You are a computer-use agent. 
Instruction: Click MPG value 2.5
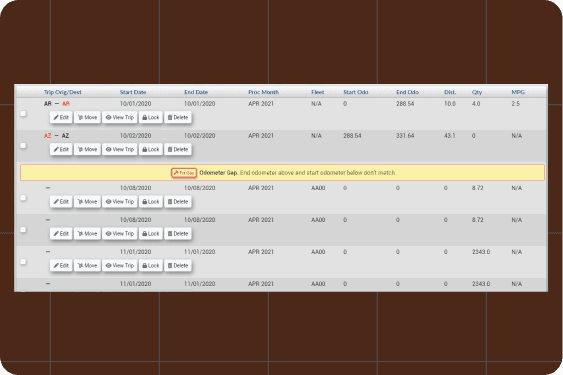[x=516, y=104]
